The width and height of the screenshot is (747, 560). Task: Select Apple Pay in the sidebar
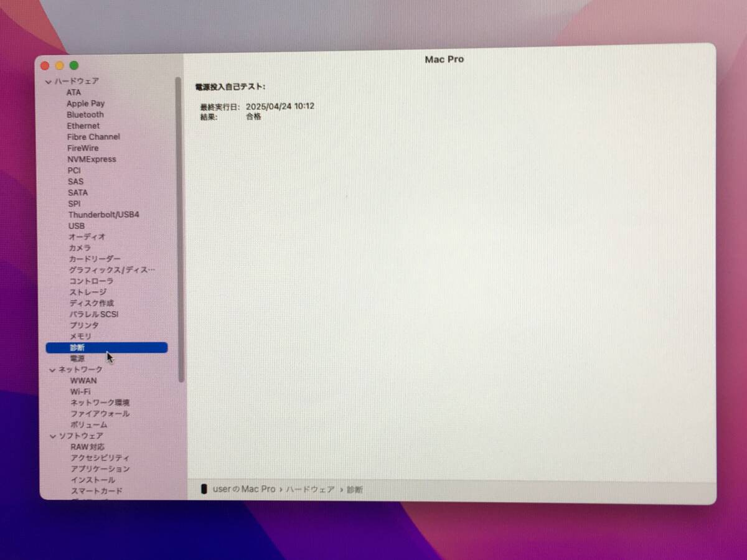85,103
